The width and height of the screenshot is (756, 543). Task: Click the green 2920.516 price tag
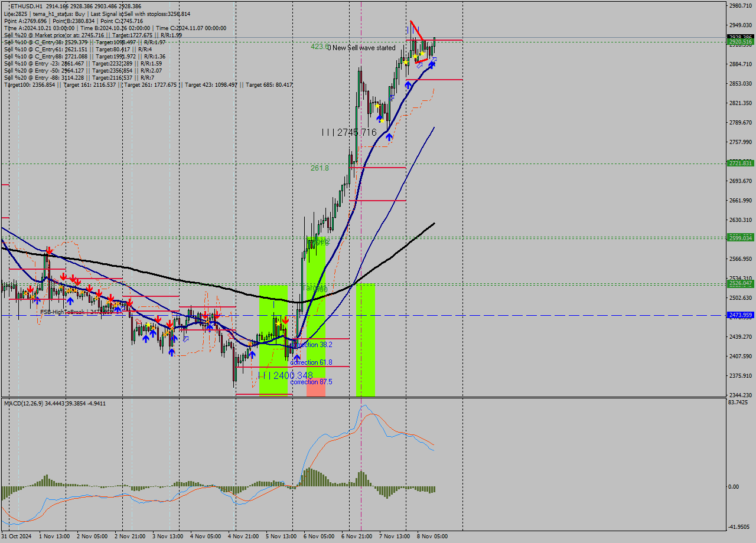[x=741, y=42]
